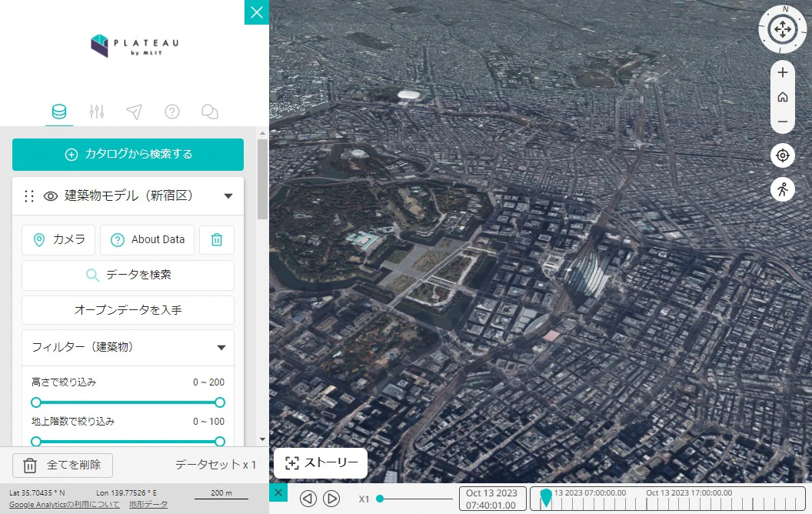The image size is (812, 514).
Task: Open the feedback chat-bubble tab
Action: (x=210, y=112)
